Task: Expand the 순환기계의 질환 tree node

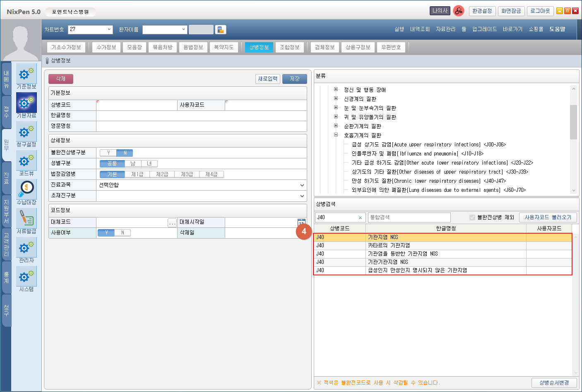Action: pyautogui.click(x=336, y=126)
